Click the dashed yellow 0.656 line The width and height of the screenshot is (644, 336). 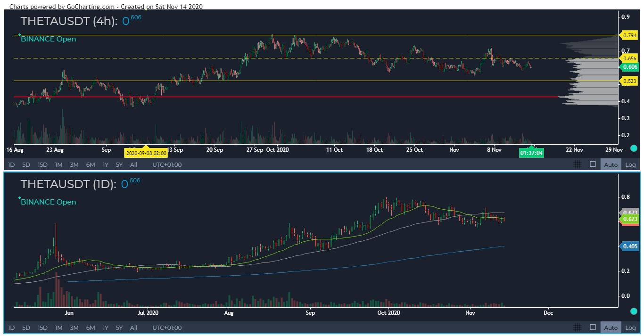click(x=315, y=58)
